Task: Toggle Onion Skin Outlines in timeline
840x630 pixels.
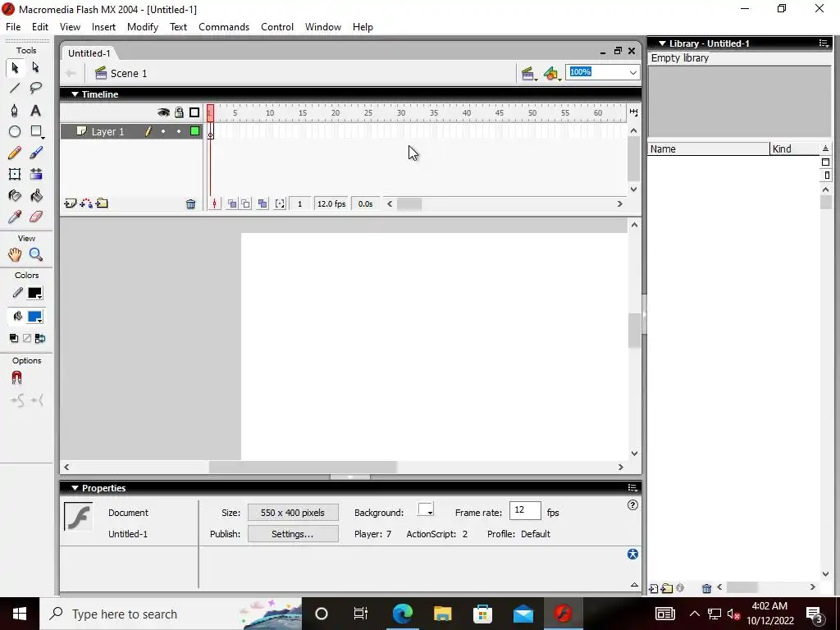Action: 245,203
